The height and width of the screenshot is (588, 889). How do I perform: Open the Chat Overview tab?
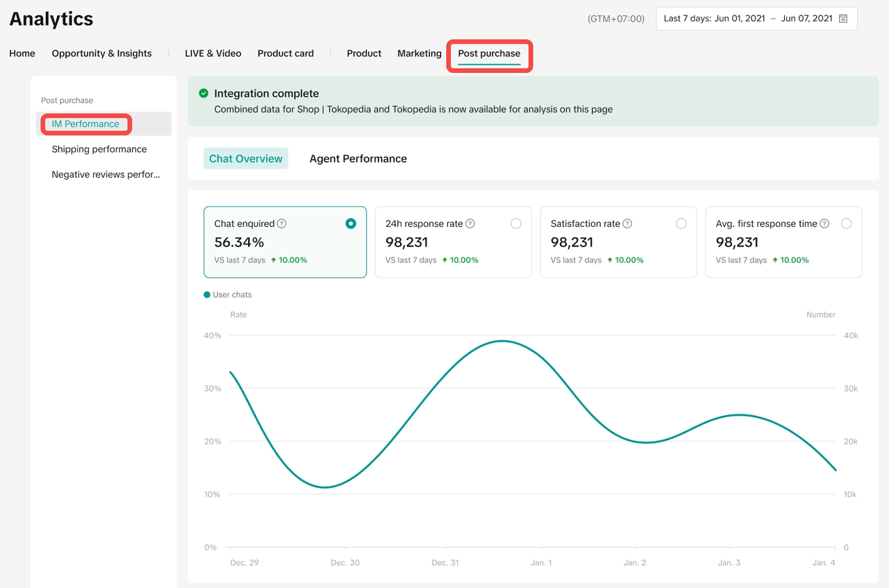click(246, 159)
